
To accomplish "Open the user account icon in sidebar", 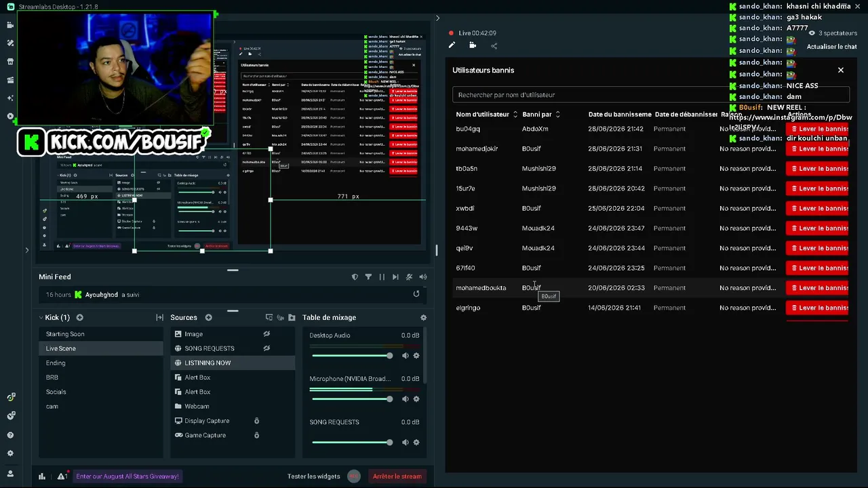I will tap(10, 474).
